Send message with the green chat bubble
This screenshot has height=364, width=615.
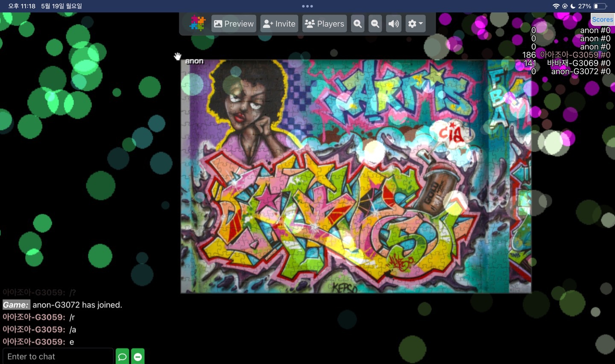pyautogui.click(x=122, y=356)
